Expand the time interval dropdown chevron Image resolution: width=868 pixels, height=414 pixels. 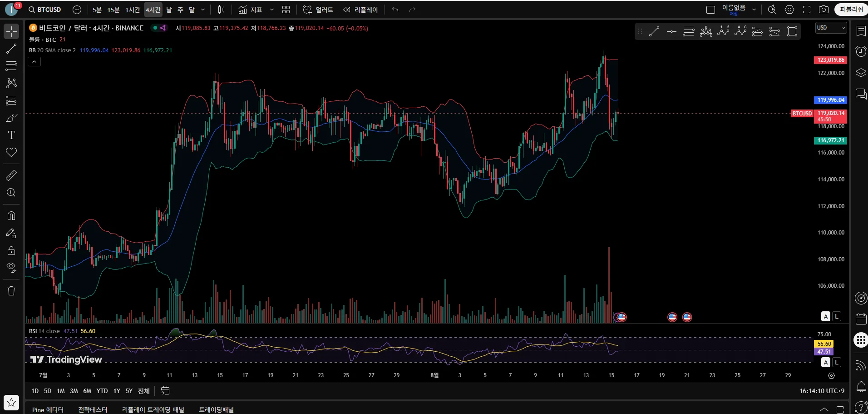(x=203, y=10)
